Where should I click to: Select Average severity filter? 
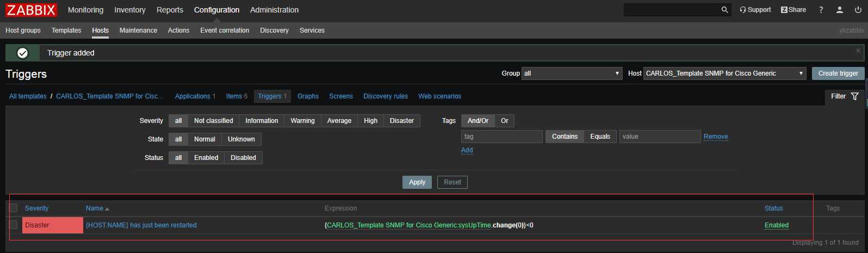[339, 121]
